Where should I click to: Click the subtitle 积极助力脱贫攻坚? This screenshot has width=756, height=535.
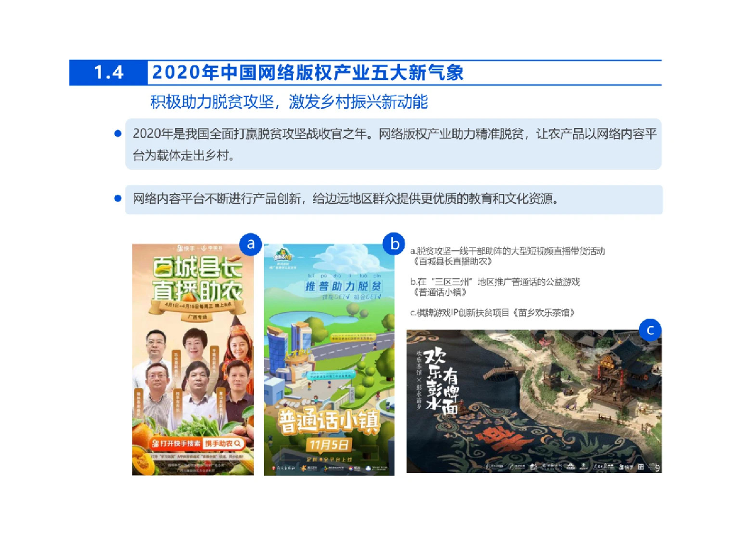(289, 102)
